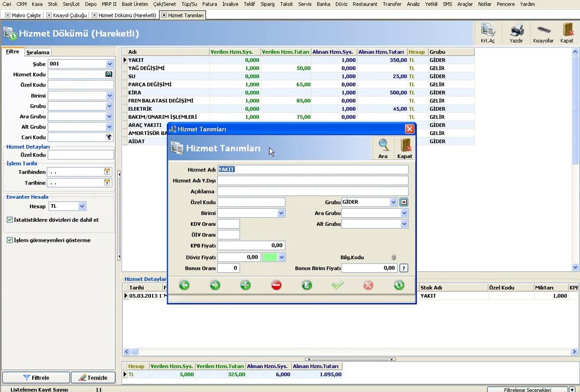Open the Fatura menu
This screenshot has height=392, width=580.
(x=209, y=4)
